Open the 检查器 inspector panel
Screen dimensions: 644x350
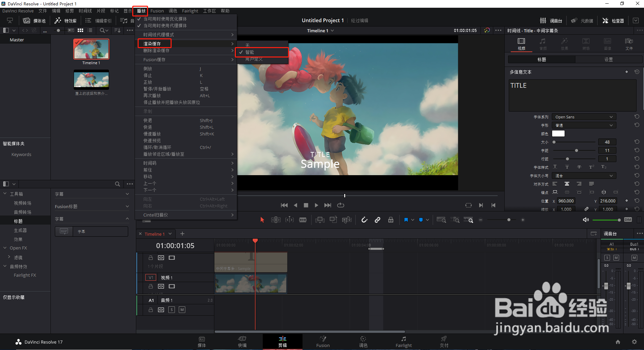[613, 21]
